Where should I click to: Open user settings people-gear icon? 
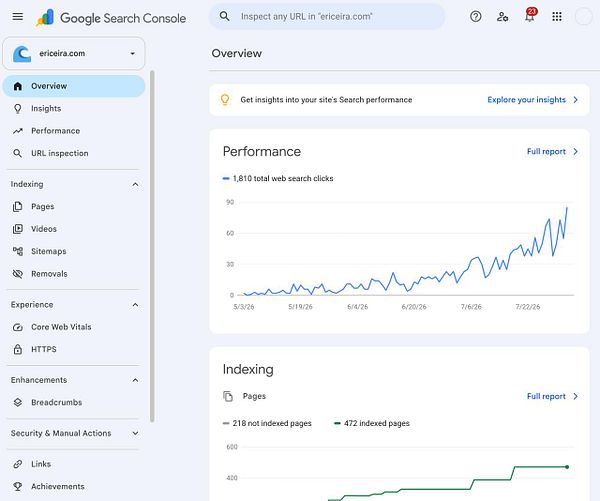pos(502,16)
